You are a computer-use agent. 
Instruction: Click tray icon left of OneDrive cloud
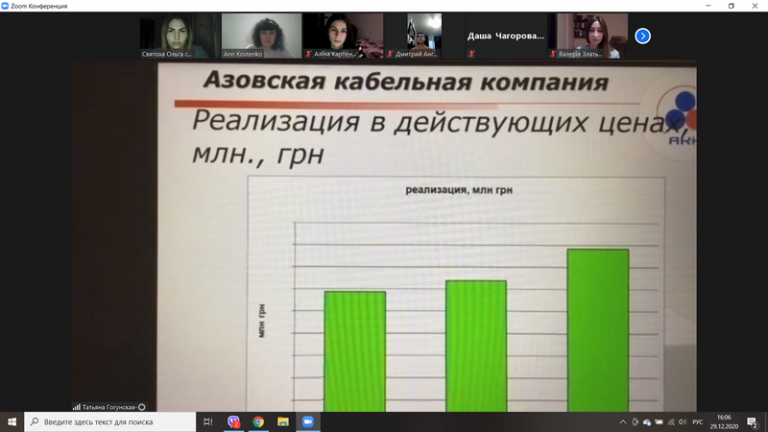635,422
